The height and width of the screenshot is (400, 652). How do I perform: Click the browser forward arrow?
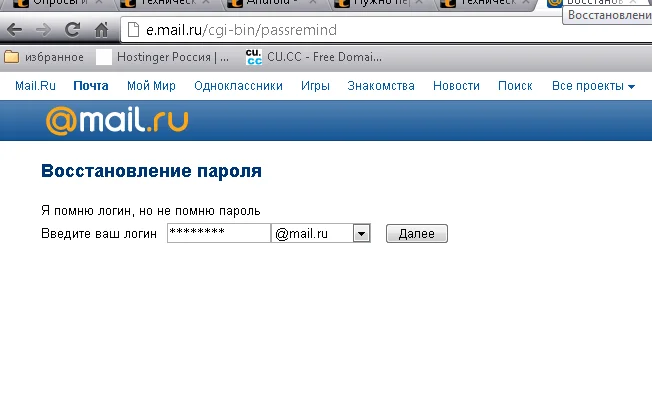click(43, 30)
